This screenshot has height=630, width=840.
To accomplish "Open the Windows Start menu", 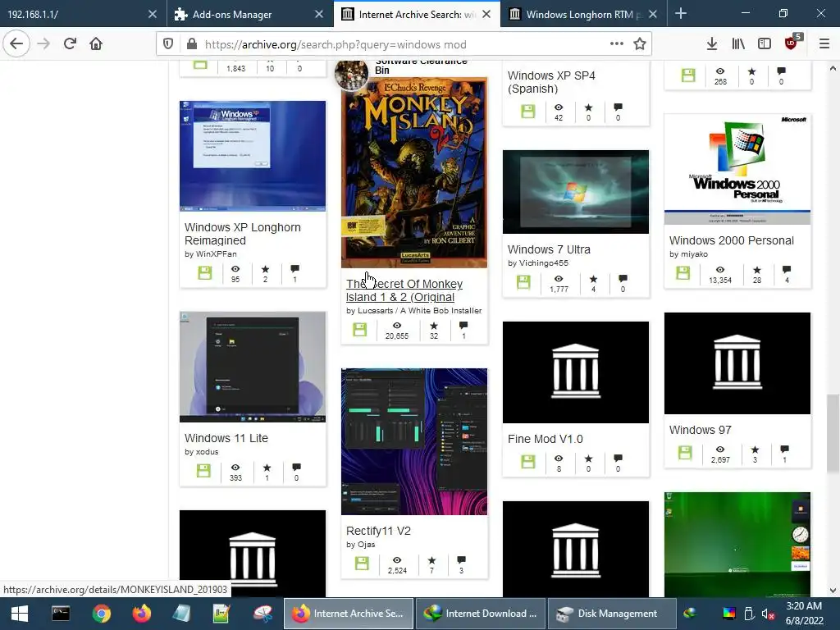I will tap(20, 614).
